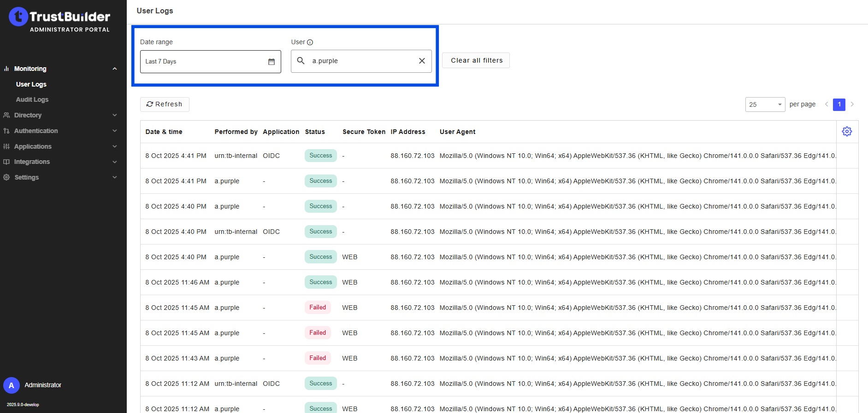Clear the a.purple user filter
The width and height of the screenshot is (868, 413).
pyautogui.click(x=422, y=61)
